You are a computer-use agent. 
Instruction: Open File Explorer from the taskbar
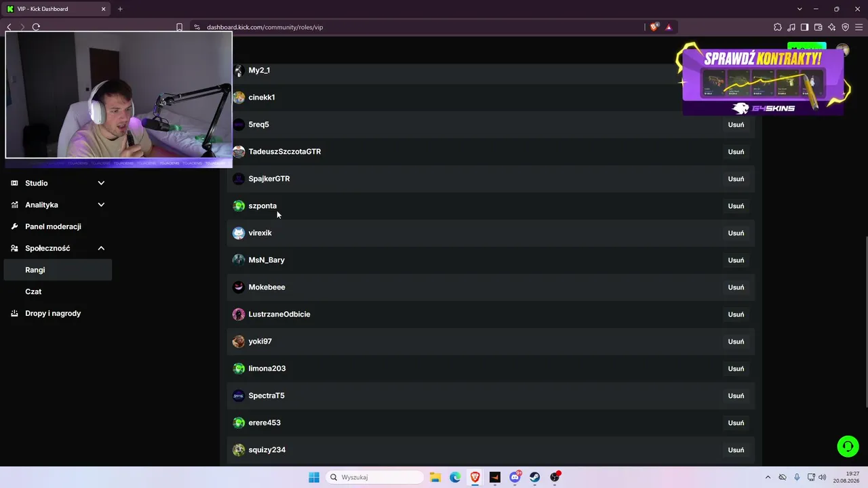pos(435,477)
